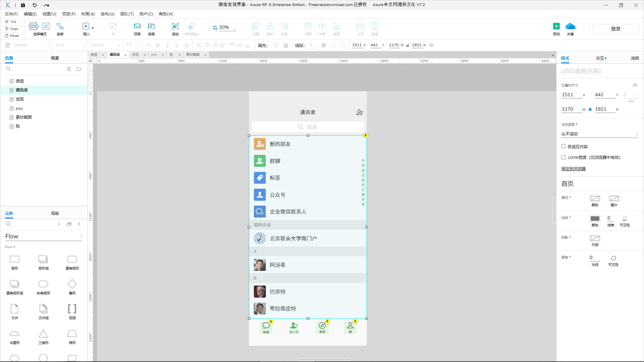Select the 发现 page in tree
This screenshot has height=362, width=644.
coord(20,100)
